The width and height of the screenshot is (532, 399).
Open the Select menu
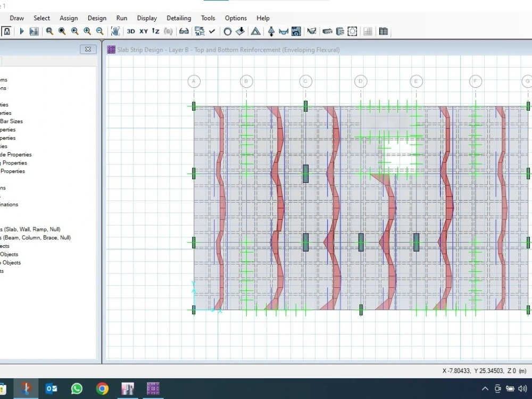coord(41,18)
